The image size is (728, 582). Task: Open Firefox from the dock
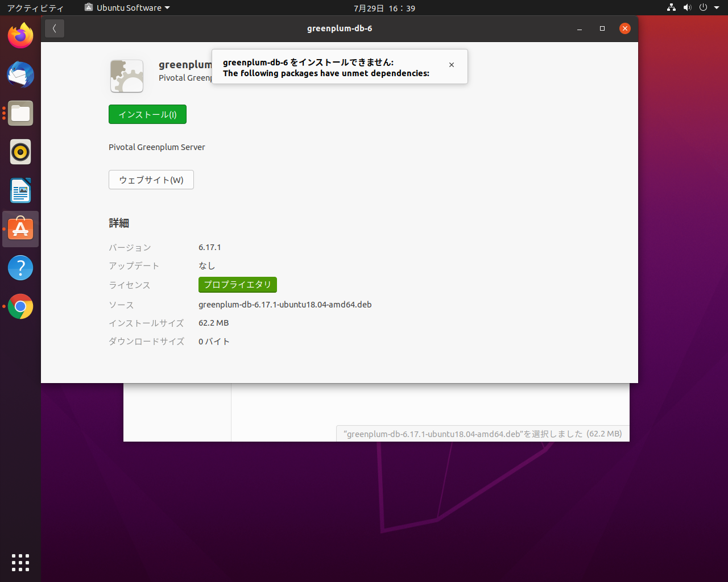(20, 36)
